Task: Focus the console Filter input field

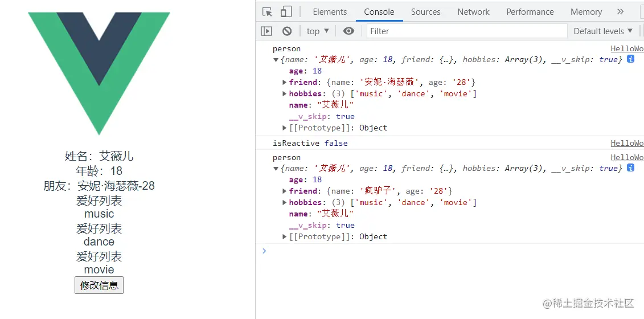Action: click(x=467, y=31)
